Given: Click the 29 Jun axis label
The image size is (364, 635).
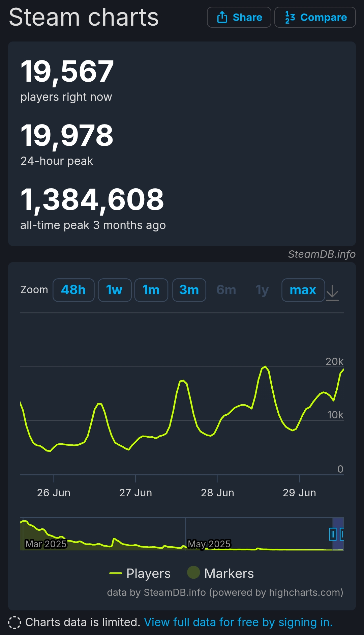Looking at the screenshot, I should 299,493.
